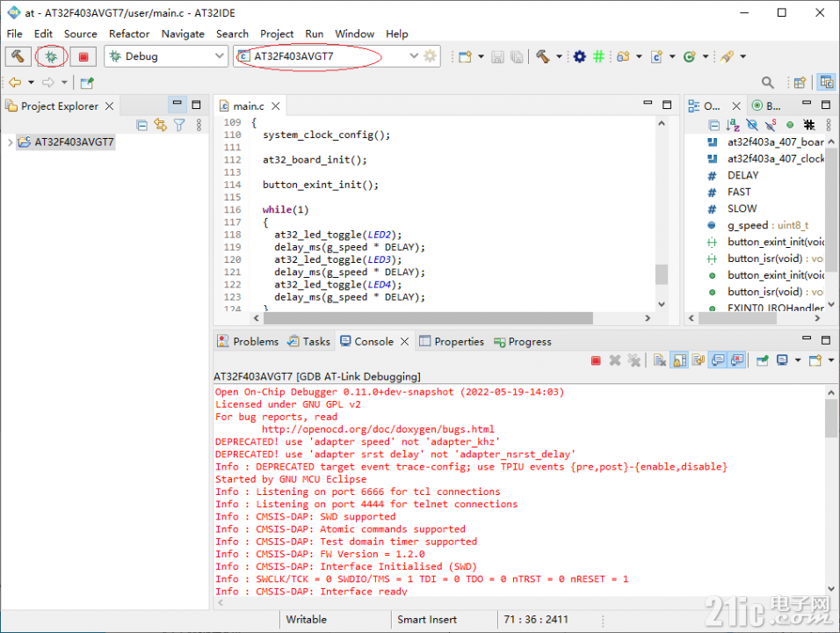The width and height of the screenshot is (840, 633).
Task: Click the external tools pencil icon
Action: tap(727, 57)
